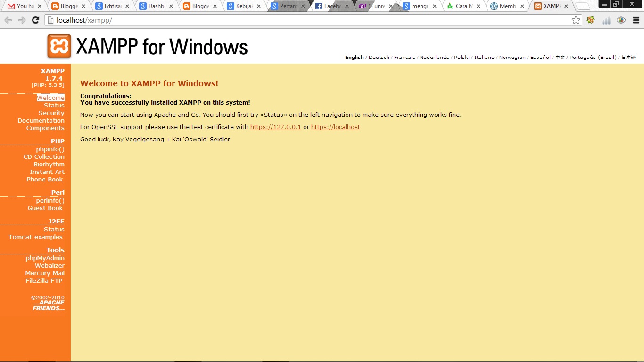This screenshot has width=644, height=362.
Task: Open Status under the J2EE section
Action: coord(54,229)
